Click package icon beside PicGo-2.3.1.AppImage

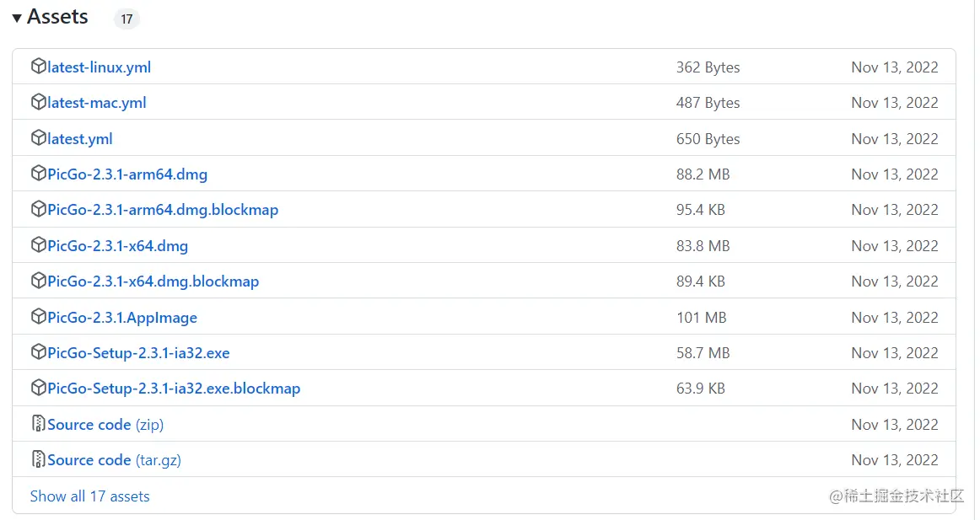(x=39, y=317)
